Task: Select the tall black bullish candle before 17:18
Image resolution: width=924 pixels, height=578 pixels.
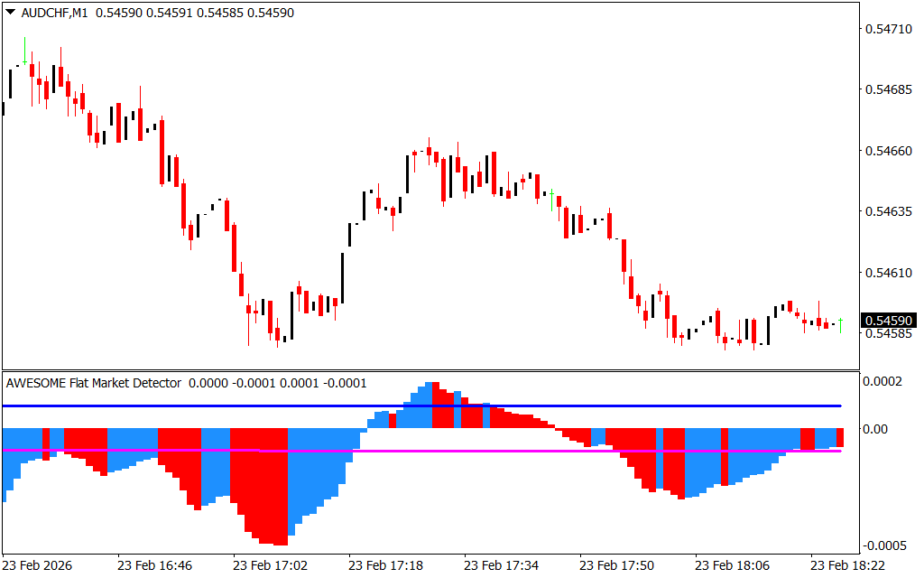Action: (342, 278)
